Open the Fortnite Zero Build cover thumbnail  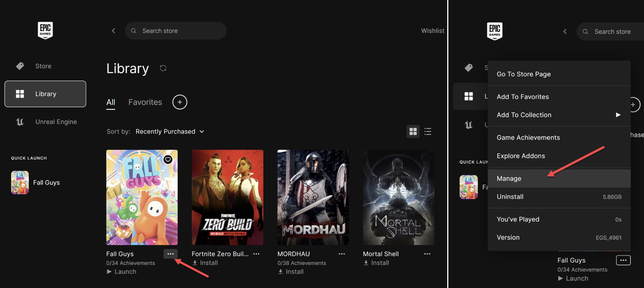pos(227,197)
